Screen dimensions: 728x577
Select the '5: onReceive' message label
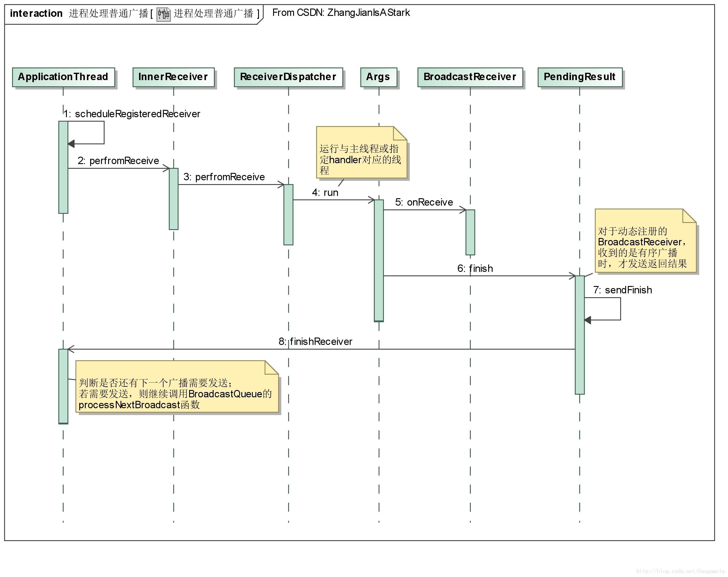click(424, 202)
